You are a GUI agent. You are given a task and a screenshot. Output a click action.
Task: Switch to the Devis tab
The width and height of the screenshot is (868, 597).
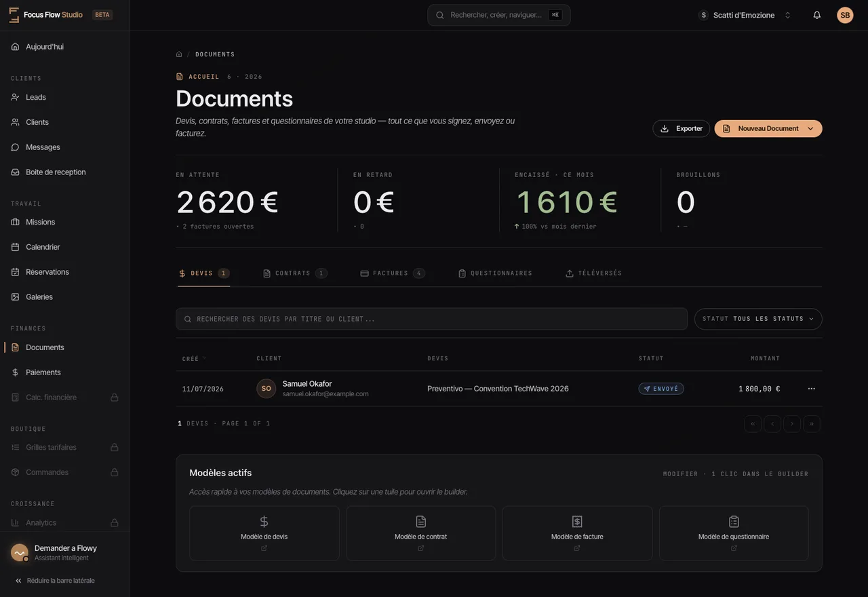[x=203, y=273]
